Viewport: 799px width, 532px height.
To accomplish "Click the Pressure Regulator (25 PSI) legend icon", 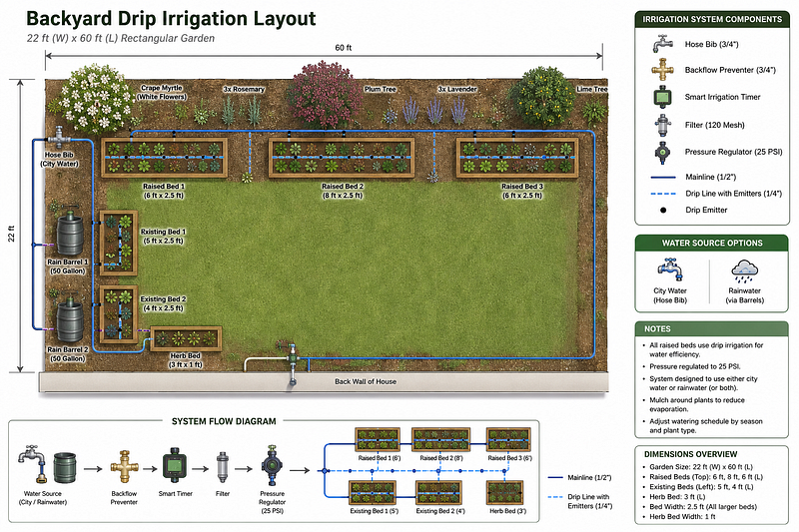I will (662, 152).
